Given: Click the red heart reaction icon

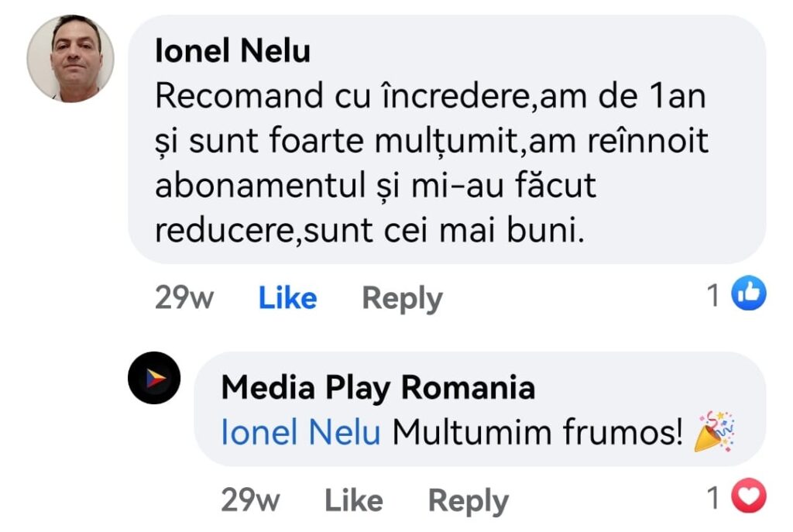Looking at the screenshot, I should click(x=749, y=498).
